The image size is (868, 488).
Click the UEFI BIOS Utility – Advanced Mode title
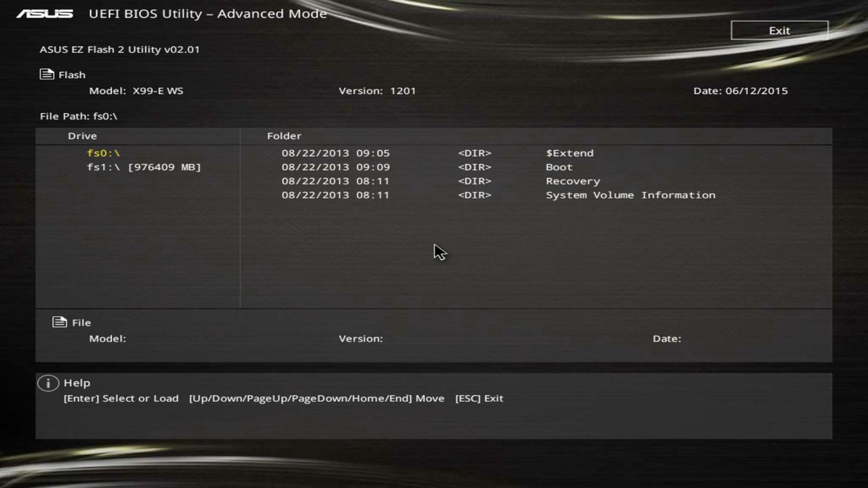click(x=208, y=14)
